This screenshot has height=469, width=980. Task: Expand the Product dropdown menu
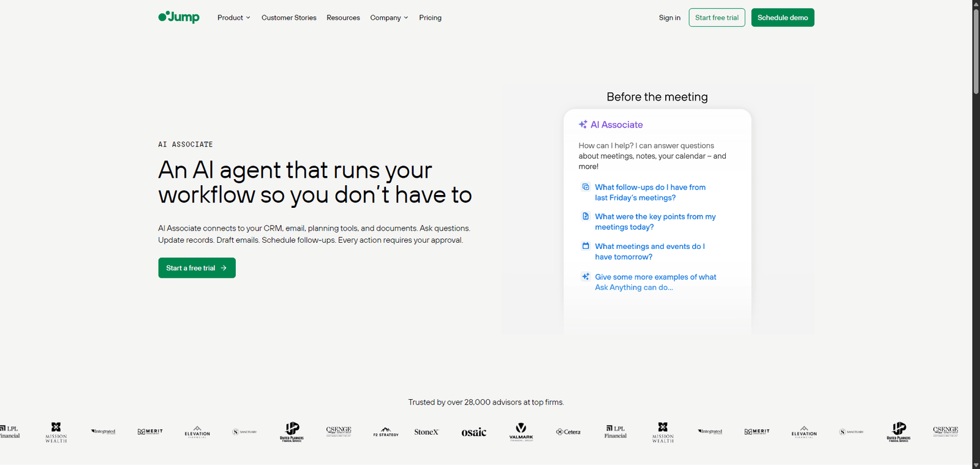tap(233, 18)
